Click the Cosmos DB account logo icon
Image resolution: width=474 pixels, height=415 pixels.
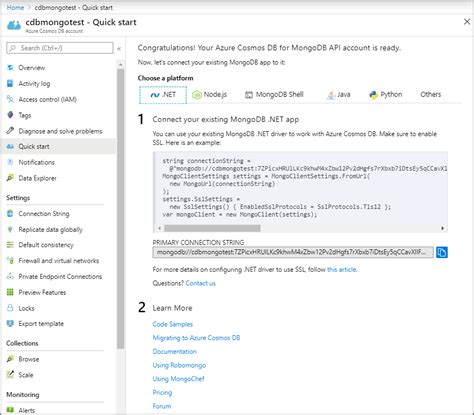tap(14, 25)
